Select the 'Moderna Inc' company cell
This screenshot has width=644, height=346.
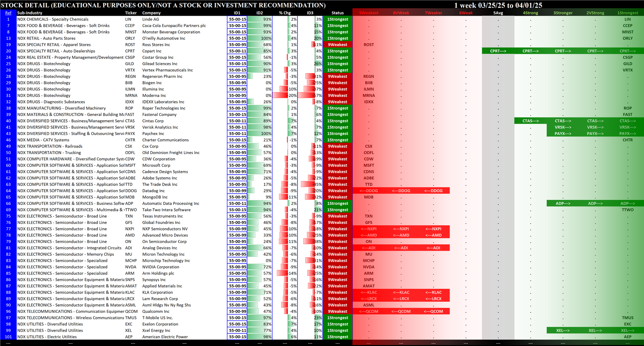pyautogui.click(x=154, y=96)
